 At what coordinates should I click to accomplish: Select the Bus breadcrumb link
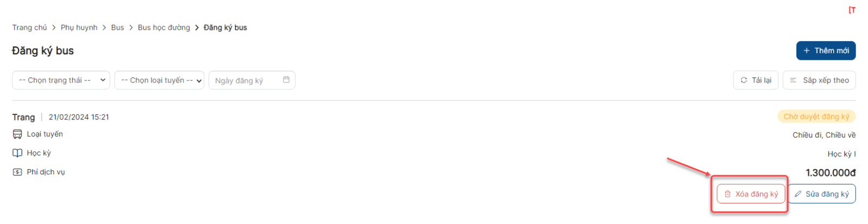pos(118,27)
